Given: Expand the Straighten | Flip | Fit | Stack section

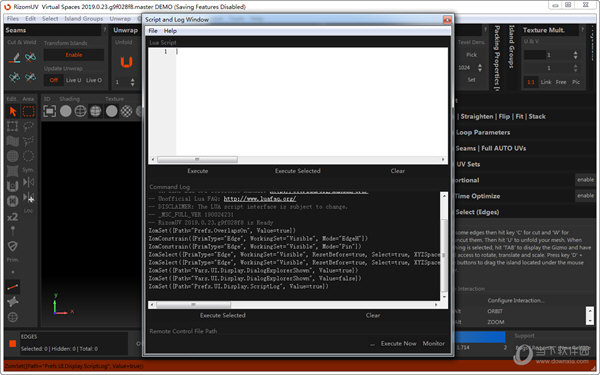Looking at the screenshot, I should point(502,116).
